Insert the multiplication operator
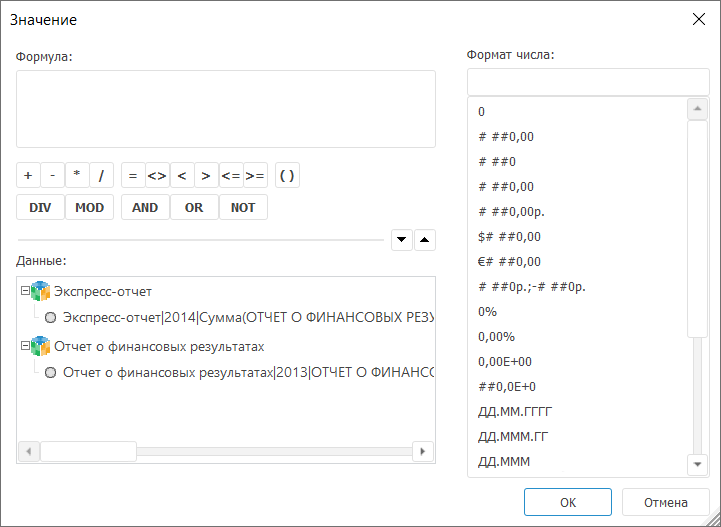Image resolution: width=721 pixels, height=527 pixels. point(76,176)
